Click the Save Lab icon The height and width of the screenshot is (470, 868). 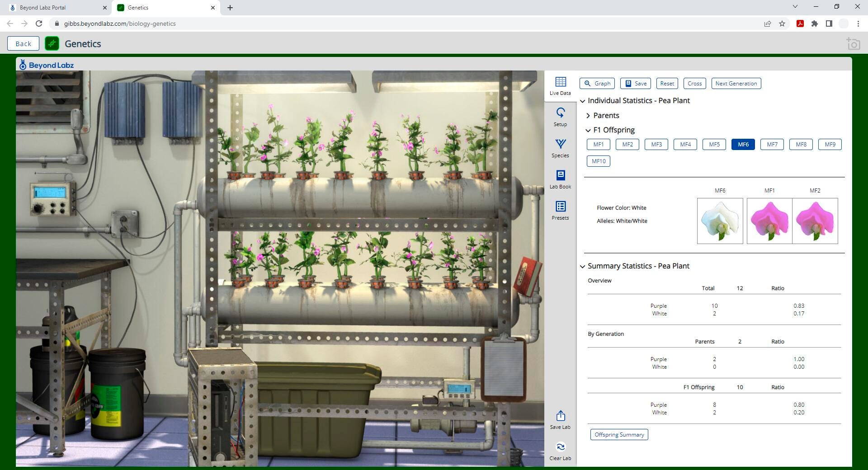560,419
